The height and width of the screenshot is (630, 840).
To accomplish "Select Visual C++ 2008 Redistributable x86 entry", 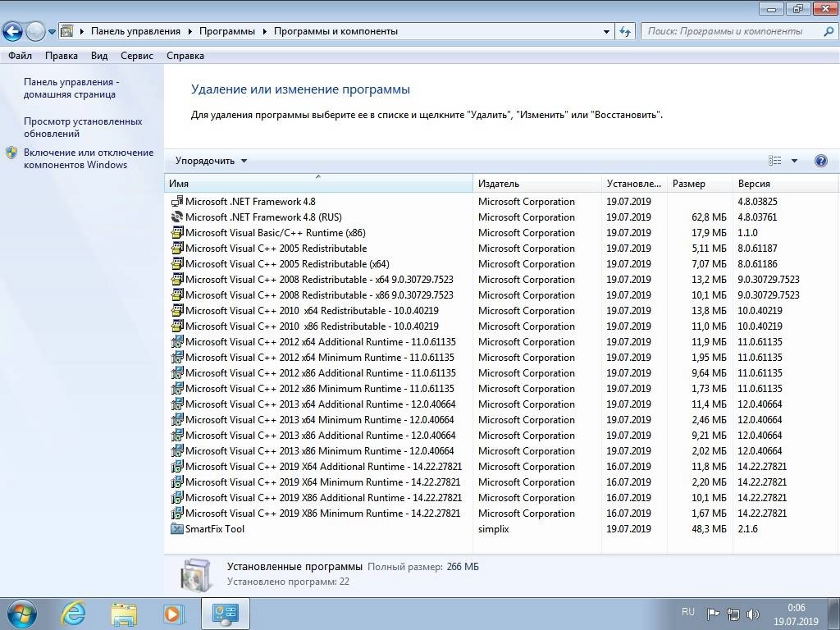I will pyautogui.click(x=319, y=294).
